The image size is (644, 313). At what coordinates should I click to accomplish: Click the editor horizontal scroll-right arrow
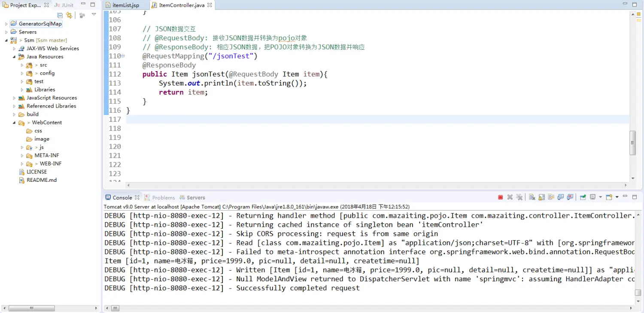(x=626, y=185)
